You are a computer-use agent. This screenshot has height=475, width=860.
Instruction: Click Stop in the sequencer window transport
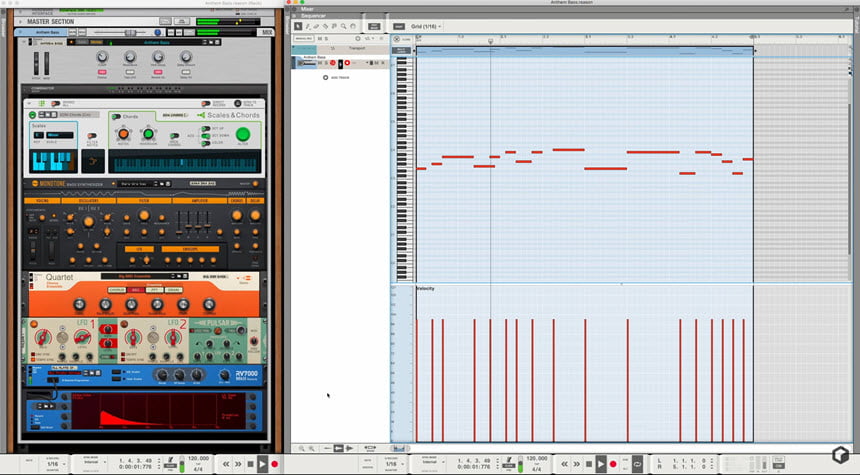click(x=589, y=464)
